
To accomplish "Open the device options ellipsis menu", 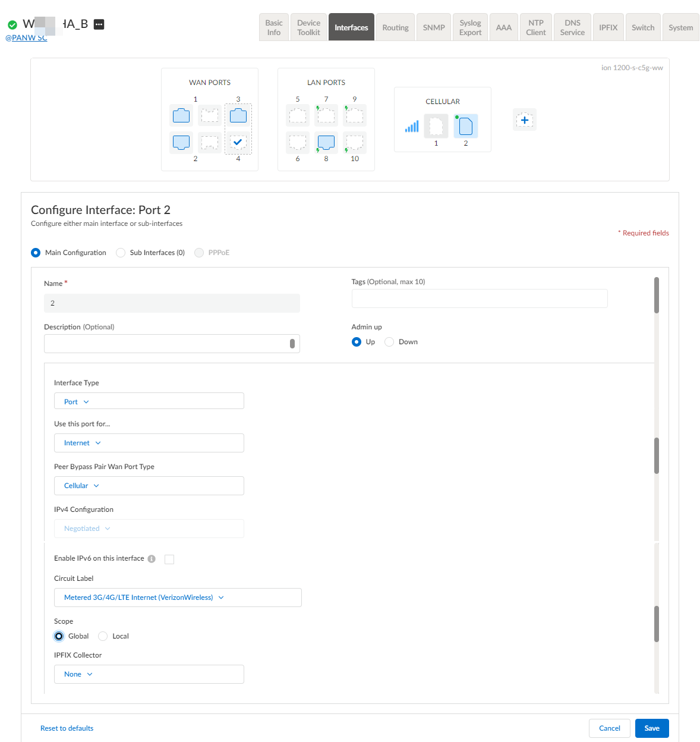I will 99,24.
